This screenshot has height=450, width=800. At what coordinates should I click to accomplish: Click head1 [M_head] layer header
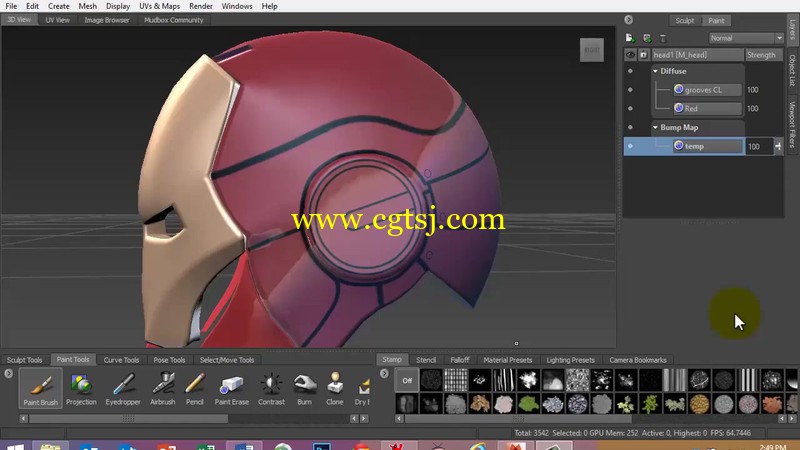pos(697,55)
